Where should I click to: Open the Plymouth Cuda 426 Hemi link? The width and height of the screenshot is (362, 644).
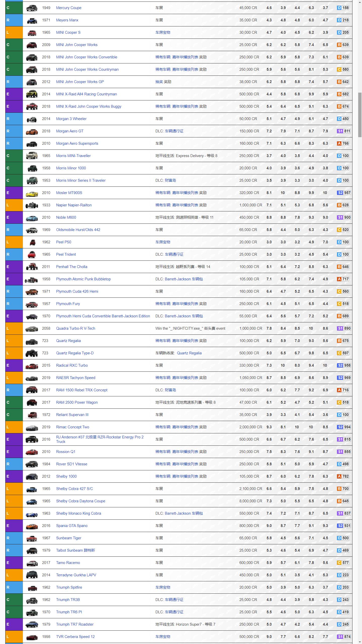(x=77, y=291)
